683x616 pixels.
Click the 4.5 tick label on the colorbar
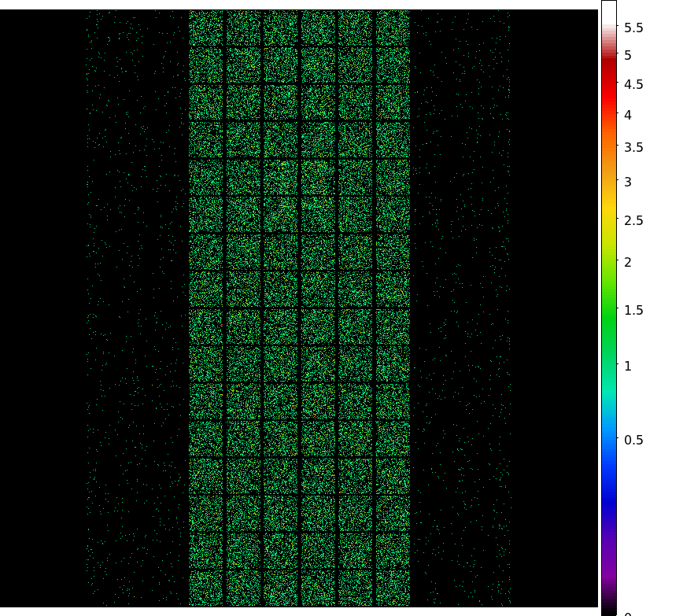coord(633,85)
